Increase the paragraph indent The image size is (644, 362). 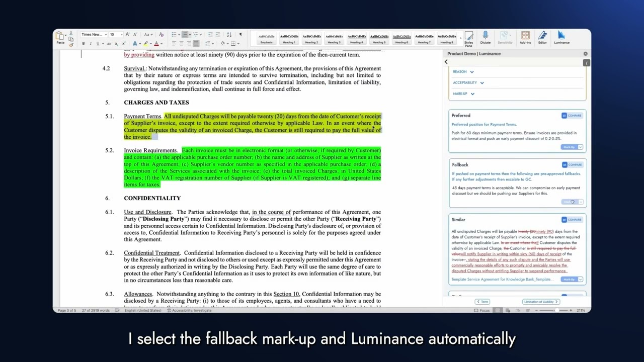pyautogui.click(x=217, y=35)
